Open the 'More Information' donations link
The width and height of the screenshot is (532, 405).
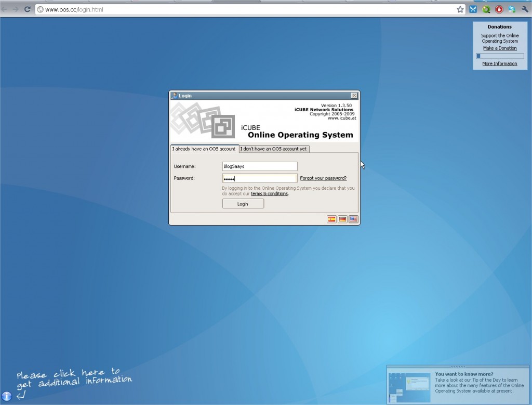click(500, 63)
